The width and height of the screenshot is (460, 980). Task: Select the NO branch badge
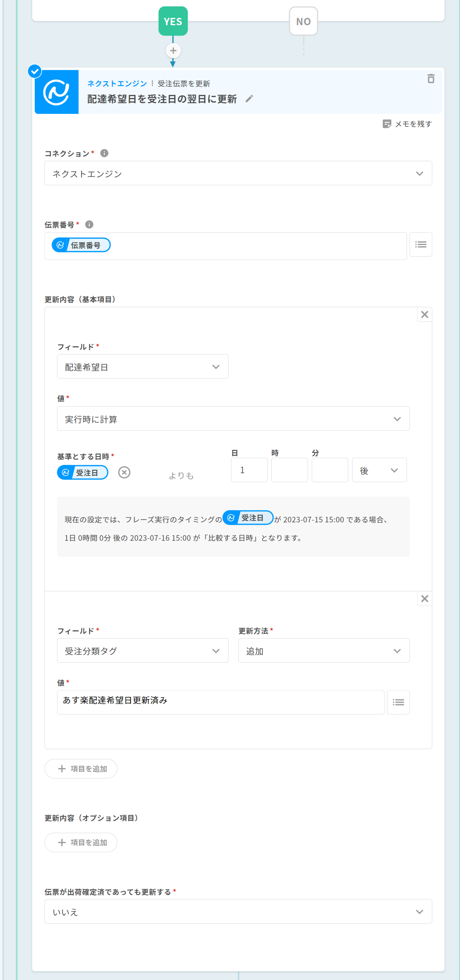tap(303, 21)
